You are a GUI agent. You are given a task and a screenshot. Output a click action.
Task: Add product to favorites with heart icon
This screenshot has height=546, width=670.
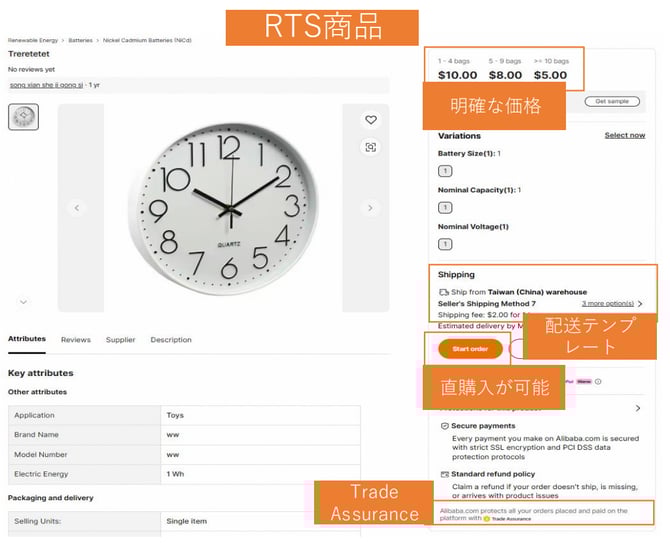click(x=371, y=120)
